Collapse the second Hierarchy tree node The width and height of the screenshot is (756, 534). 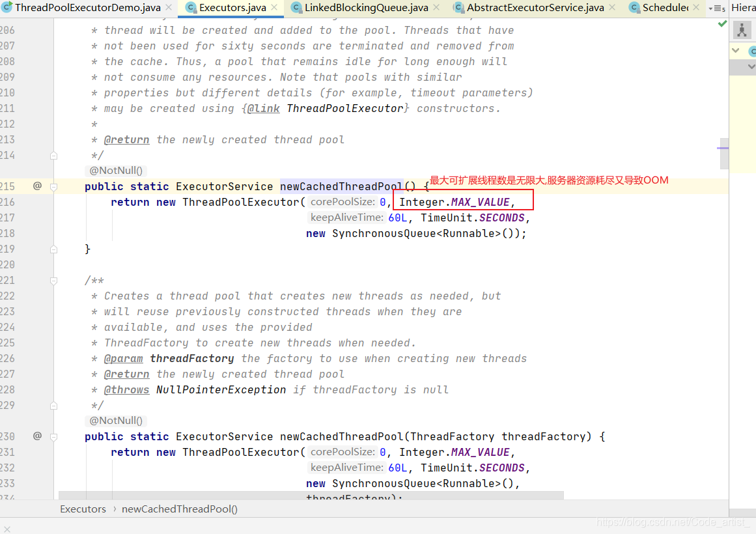coord(751,66)
